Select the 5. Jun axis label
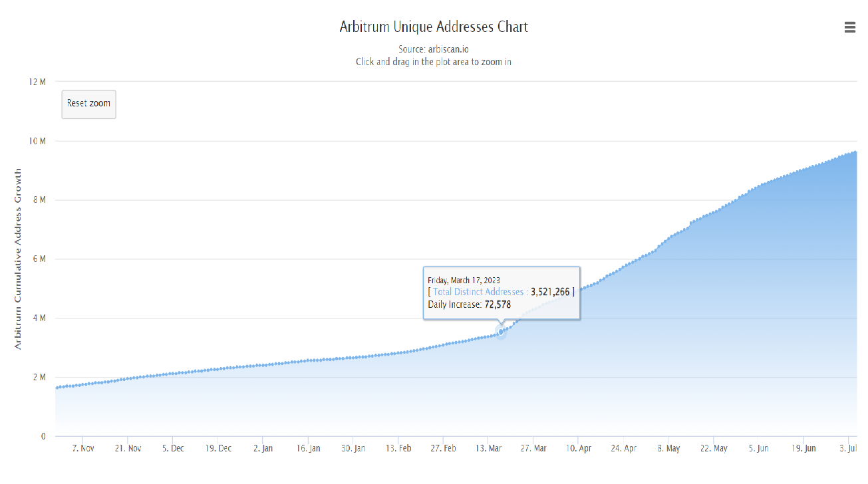This screenshot has height=484, width=868. click(x=758, y=449)
